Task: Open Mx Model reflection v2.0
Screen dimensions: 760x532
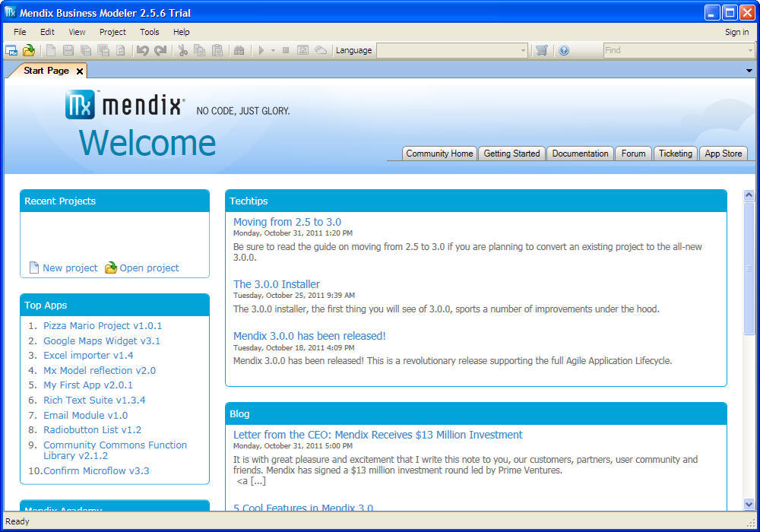Action: [100, 370]
